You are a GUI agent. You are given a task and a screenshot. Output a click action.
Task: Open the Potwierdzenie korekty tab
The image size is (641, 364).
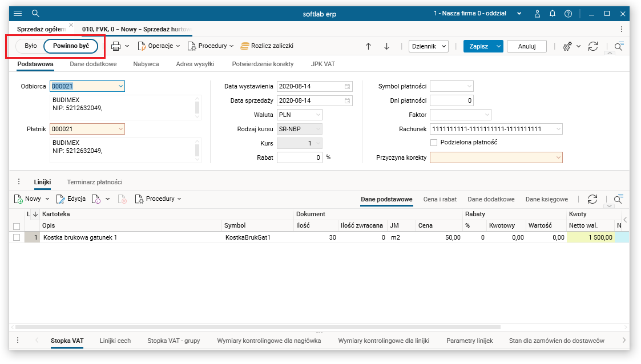click(x=263, y=64)
